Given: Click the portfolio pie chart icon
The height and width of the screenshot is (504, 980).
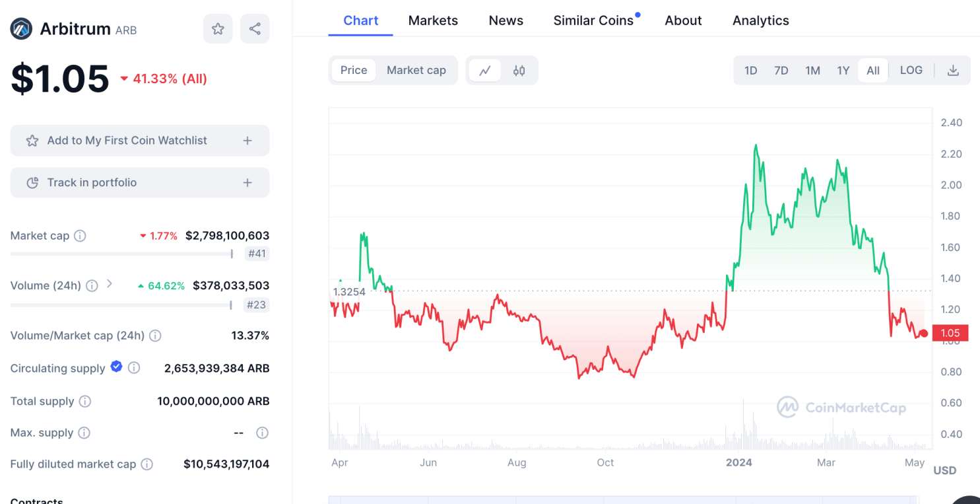Looking at the screenshot, I should tap(32, 183).
